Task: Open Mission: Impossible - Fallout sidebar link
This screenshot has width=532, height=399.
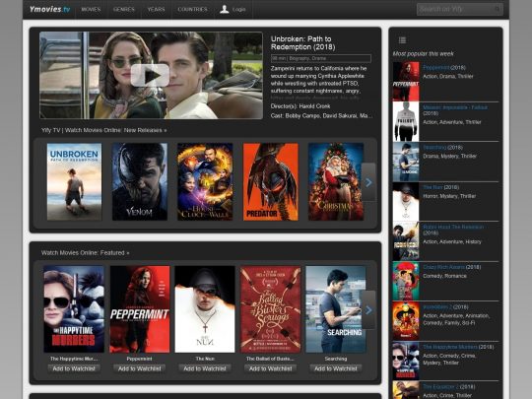Action: pos(455,107)
